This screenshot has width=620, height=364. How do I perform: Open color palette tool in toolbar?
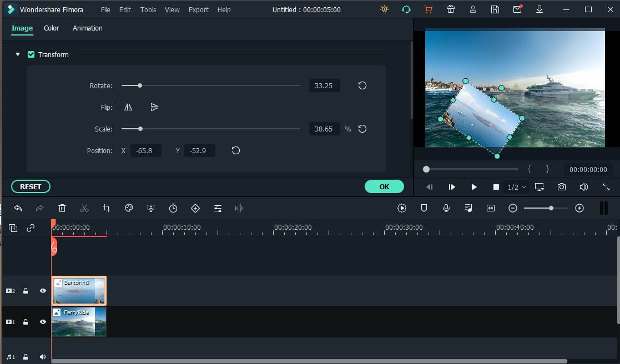129,208
